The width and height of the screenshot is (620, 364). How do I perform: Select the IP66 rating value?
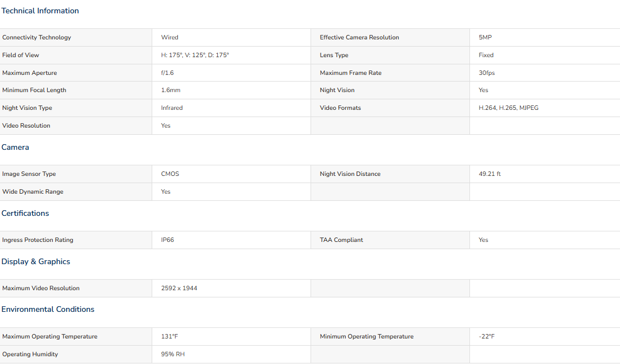pyautogui.click(x=167, y=240)
